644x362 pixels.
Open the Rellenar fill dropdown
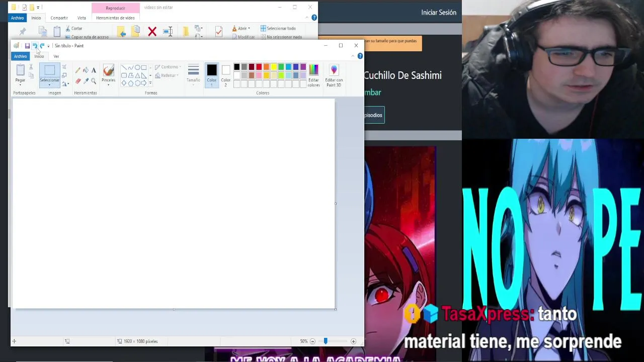point(167,75)
